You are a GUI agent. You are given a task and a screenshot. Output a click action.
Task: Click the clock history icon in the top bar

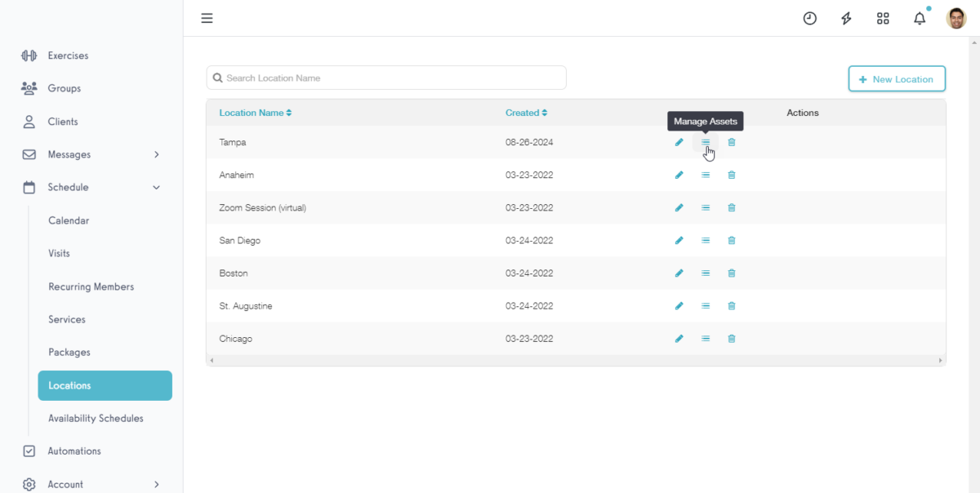tap(809, 17)
